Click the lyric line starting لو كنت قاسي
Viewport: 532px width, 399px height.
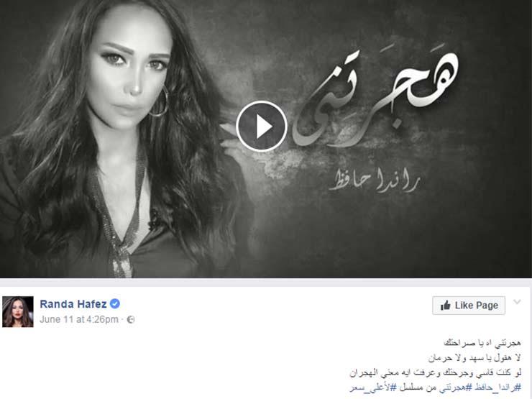point(435,373)
